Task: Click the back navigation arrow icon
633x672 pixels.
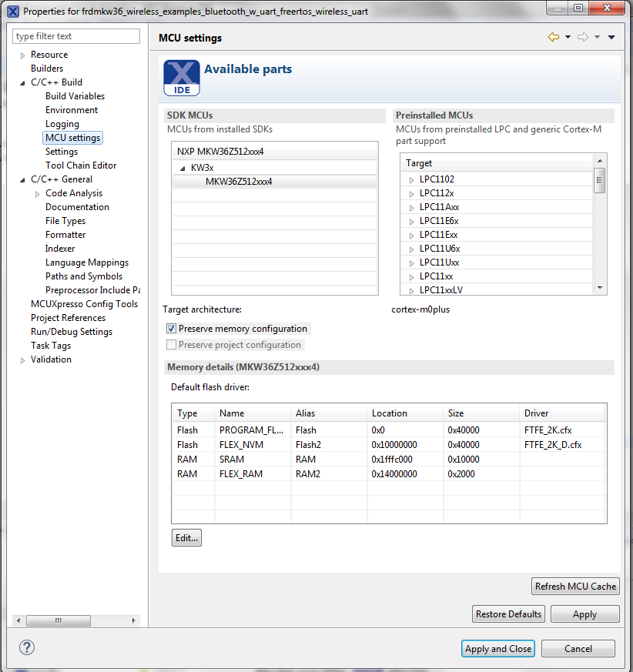Action: (x=551, y=36)
